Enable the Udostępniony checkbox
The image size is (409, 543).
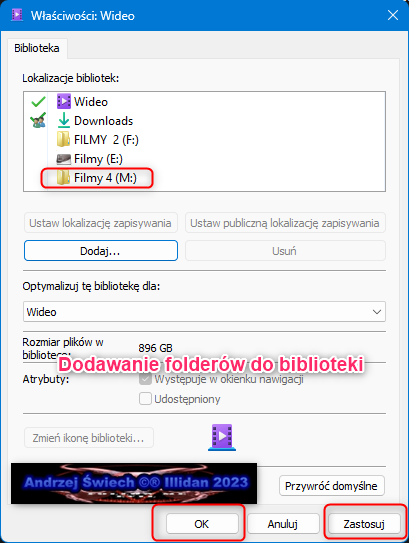[145, 399]
